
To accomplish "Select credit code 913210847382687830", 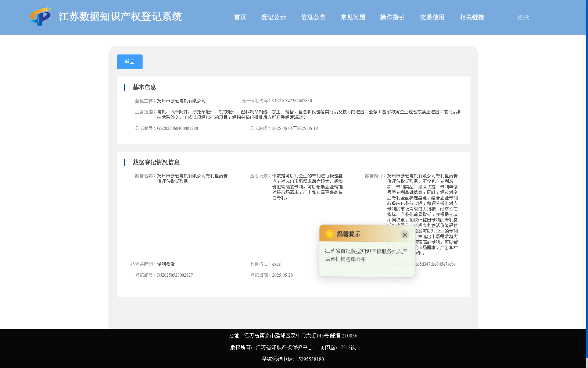I will tap(292, 101).
